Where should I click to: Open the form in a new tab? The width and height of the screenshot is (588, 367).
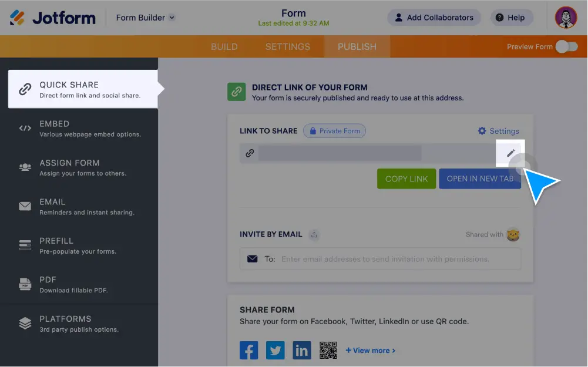(480, 179)
